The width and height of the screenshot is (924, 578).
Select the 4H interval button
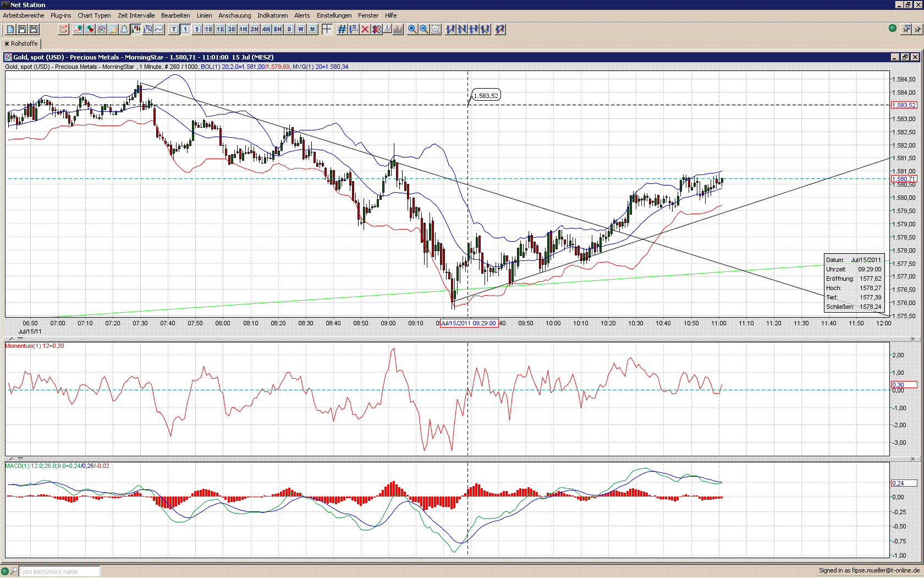point(266,29)
